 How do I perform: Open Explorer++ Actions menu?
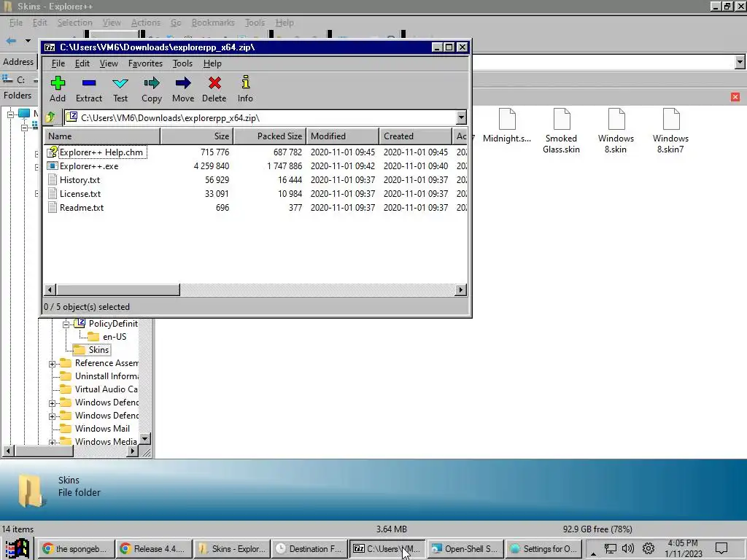(x=146, y=23)
